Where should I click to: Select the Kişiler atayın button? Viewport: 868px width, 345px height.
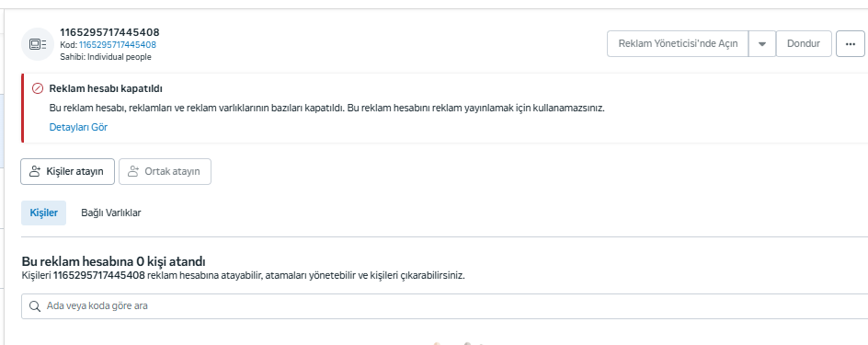(x=67, y=172)
